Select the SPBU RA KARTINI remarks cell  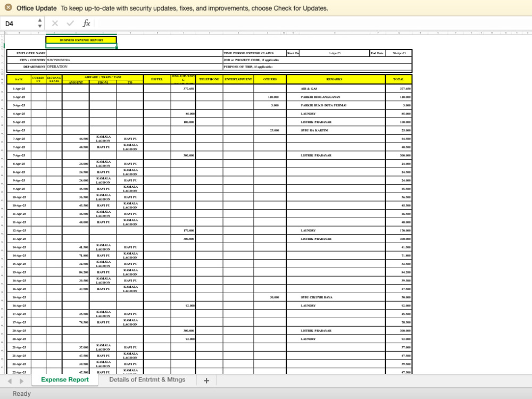[336, 130]
